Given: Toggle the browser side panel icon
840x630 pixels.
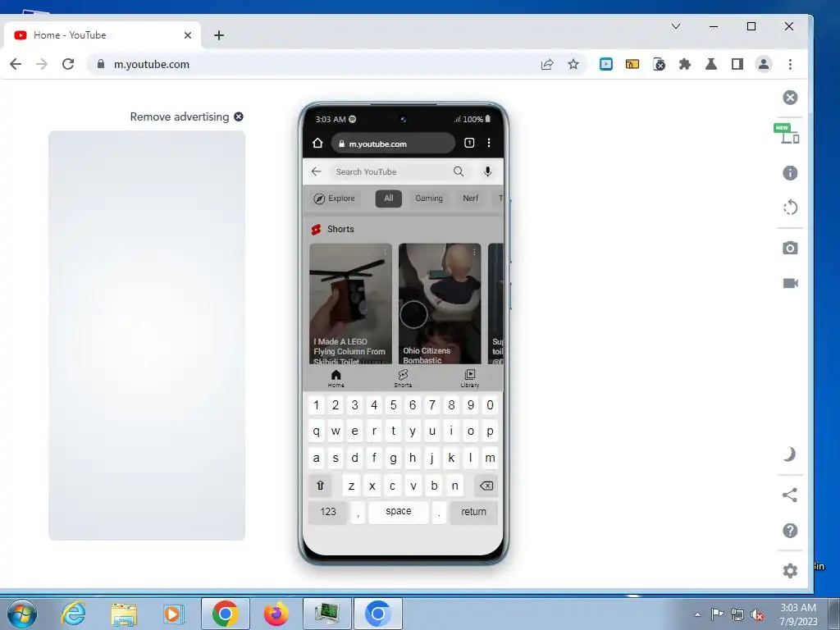Looking at the screenshot, I should pyautogui.click(x=737, y=64).
